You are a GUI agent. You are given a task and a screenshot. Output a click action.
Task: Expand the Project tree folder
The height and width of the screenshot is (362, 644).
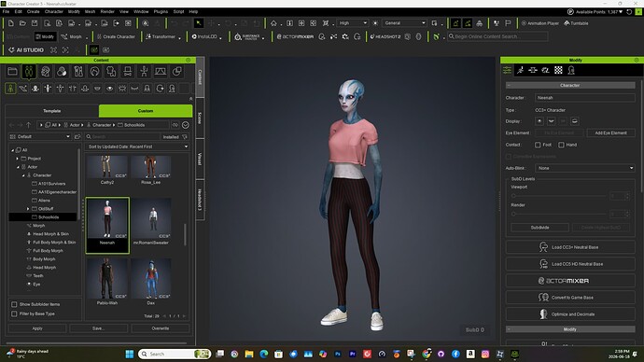17,159
